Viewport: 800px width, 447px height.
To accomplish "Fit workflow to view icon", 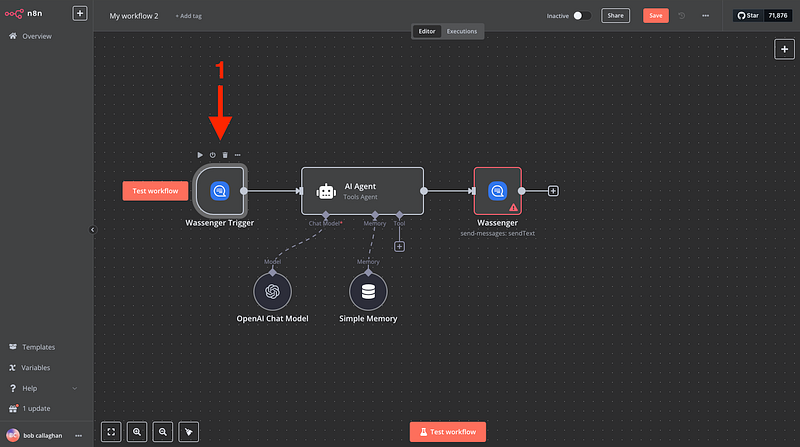I will coord(111,432).
